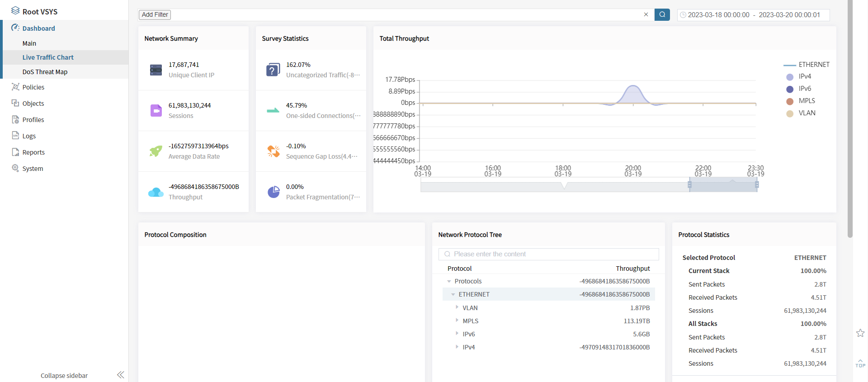
Task: Click the Logs sidebar icon
Action: [x=15, y=136]
